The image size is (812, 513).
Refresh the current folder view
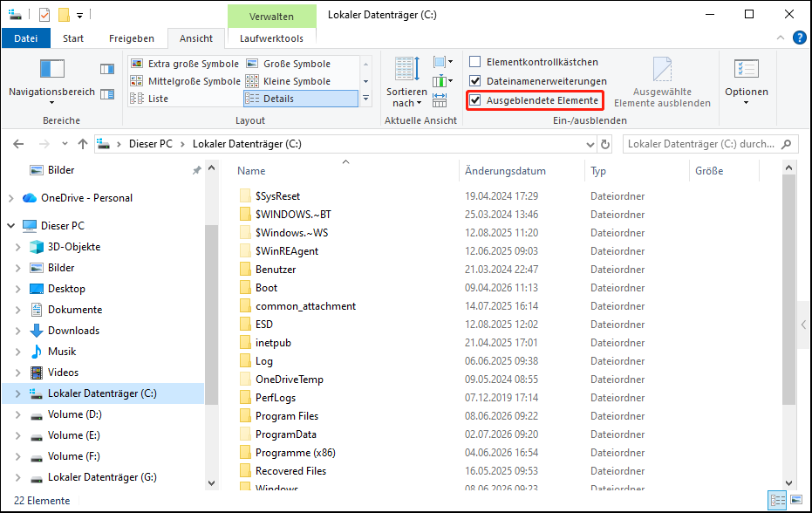(x=605, y=144)
